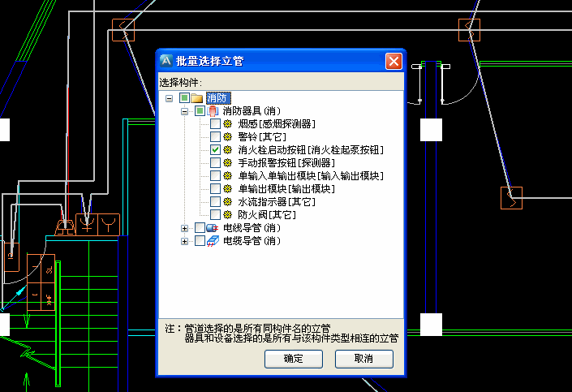This screenshot has width=572, height=392.
Task: Click the gear icon beside 手动报警按钮
Action: click(228, 163)
